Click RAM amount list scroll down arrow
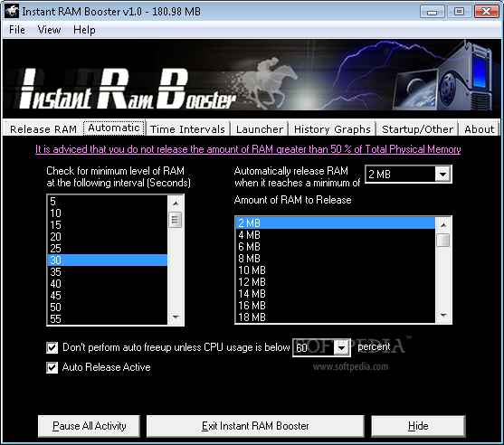Image resolution: width=504 pixels, height=445 pixels. pyautogui.click(x=443, y=315)
